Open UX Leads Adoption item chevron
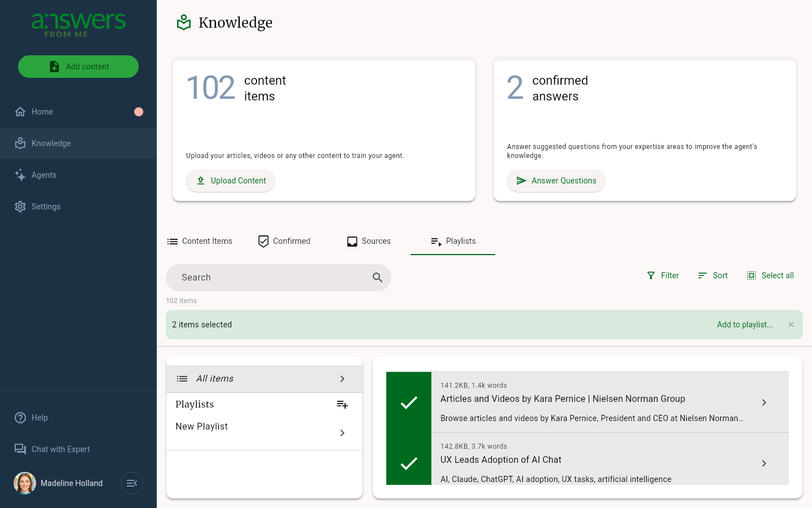The image size is (812, 508). [x=764, y=463]
